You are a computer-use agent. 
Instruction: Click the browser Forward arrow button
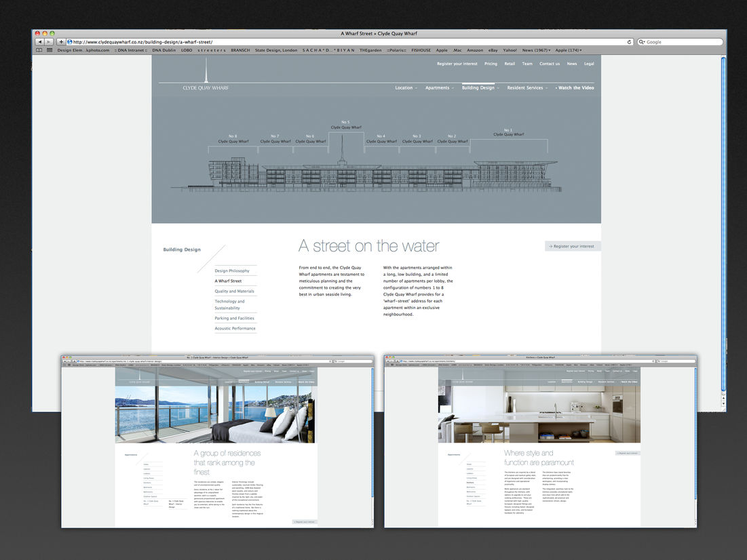[50, 42]
